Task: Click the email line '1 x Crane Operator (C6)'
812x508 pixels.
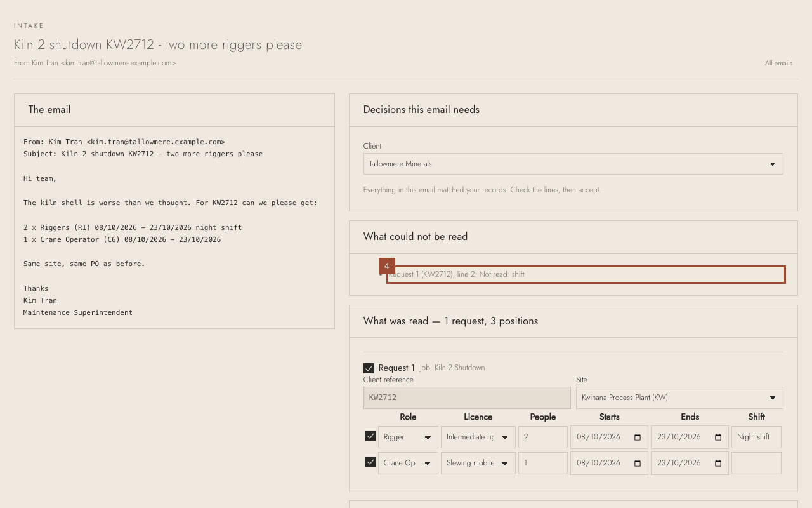Action: pos(122,239)
